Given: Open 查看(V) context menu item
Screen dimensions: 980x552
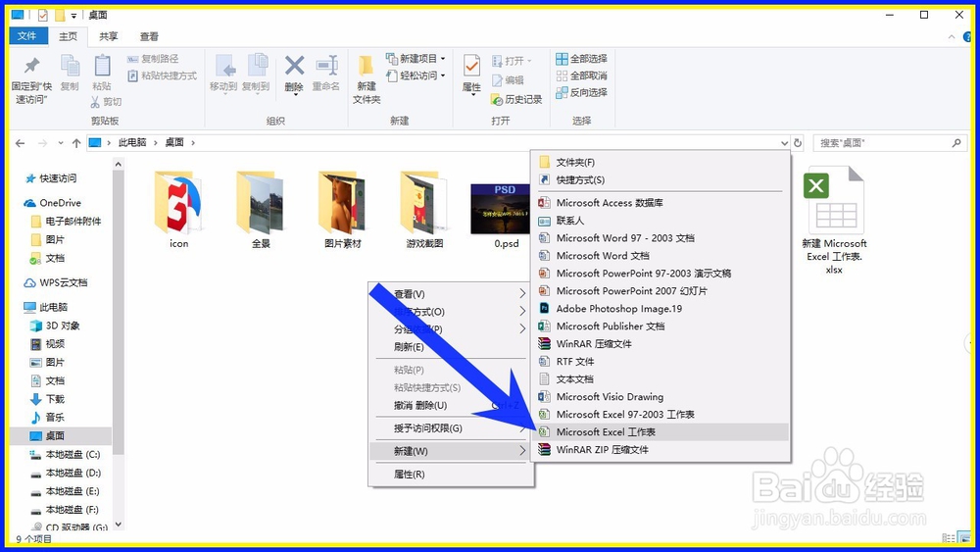Looking at the screenshot, I should click(451, 293).
